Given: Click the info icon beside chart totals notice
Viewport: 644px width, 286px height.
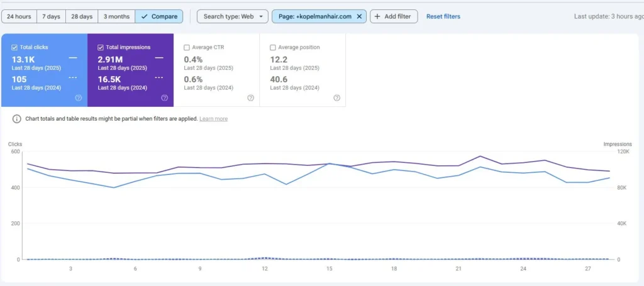Looking at the screenshot, I should [x=17, y=119].
